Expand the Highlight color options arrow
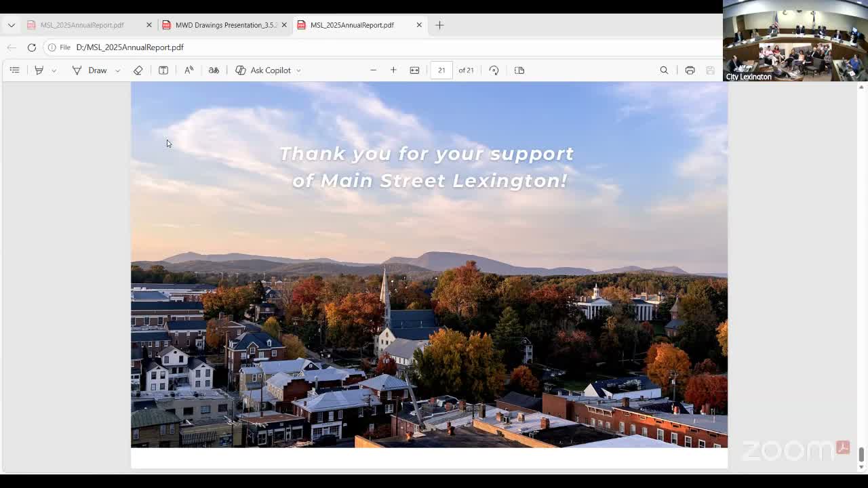868x488 pixels. click(54, 70)
